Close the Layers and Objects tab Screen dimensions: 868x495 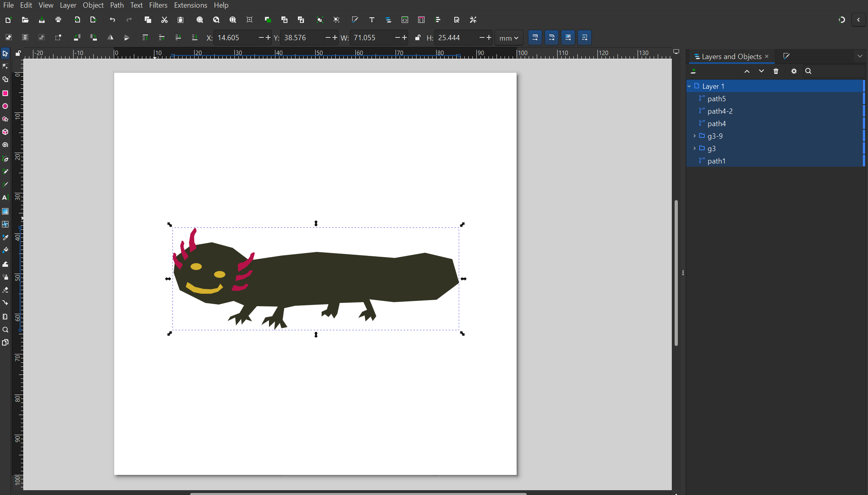click(x=767, y=57)
